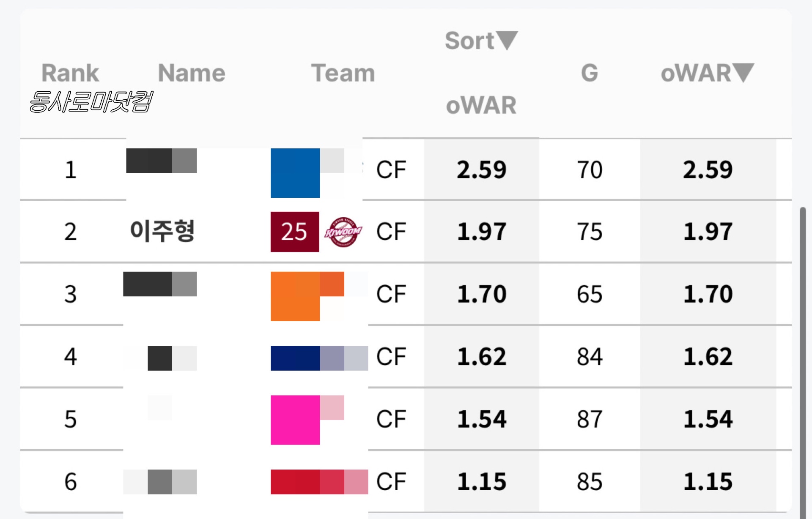Click the oWAR label under Sort
Viewport: 812px width, 519px height.
point(481,105)
